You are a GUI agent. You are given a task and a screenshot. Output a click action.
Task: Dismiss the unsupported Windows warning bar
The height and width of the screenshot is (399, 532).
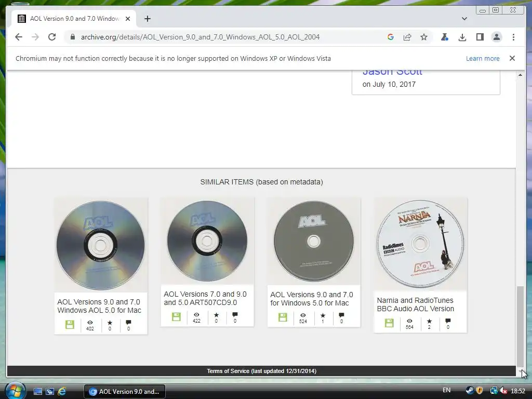click(x=512, y=58)
